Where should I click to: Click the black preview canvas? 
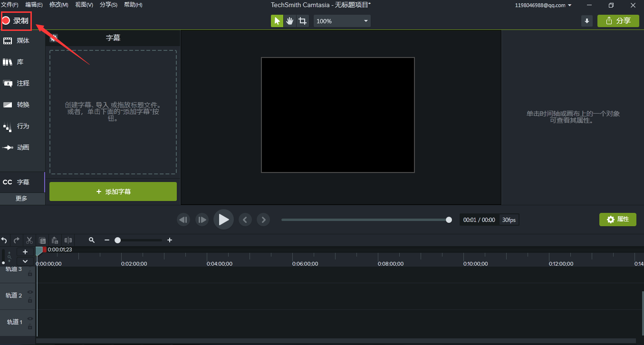click(x=338, y=115)
